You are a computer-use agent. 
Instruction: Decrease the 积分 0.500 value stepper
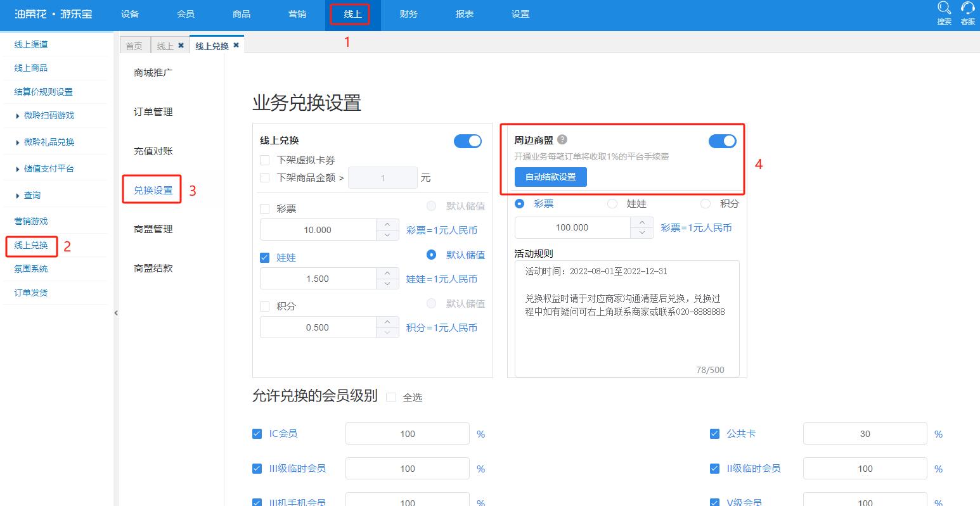pos(387,332)
